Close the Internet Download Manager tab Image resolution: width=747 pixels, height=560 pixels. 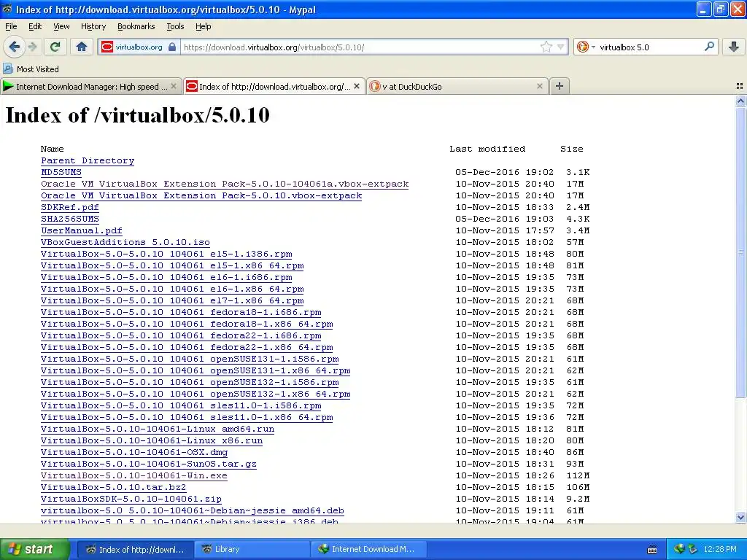click(174, 86)
